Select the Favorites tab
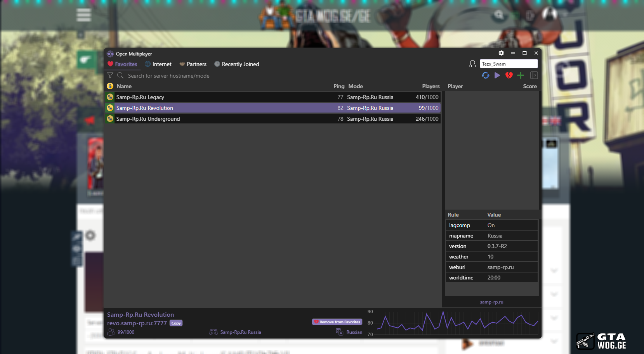Image resolution: width=644 pixels, height=354 pixels. pos(122,64)
